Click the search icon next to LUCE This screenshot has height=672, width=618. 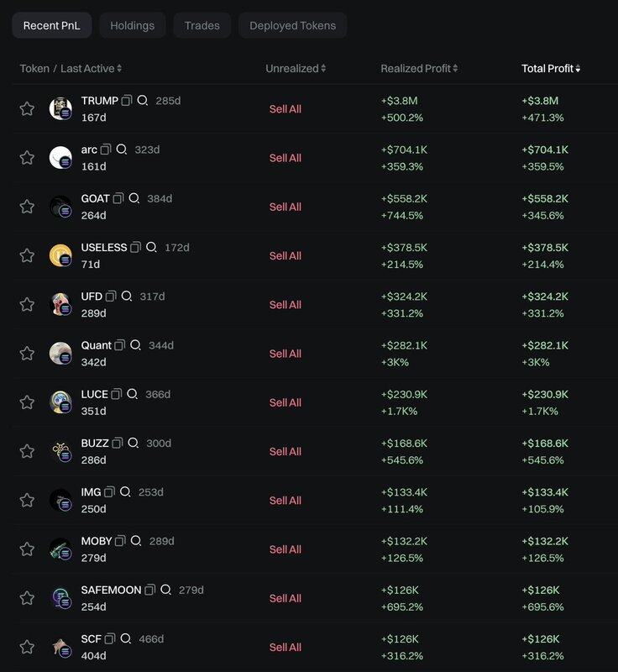(132, 394)
